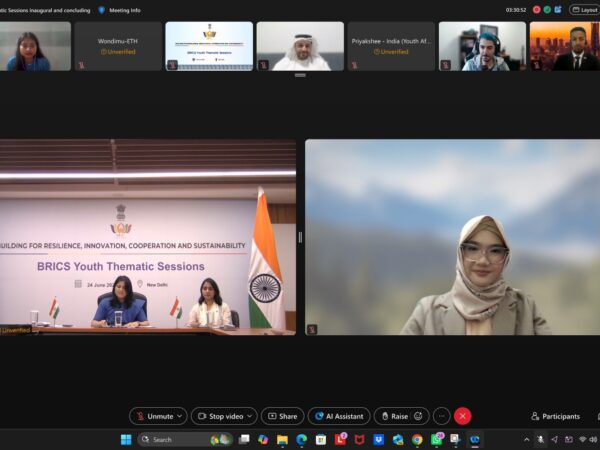Image resolution: width=600 pixels, height=450 pixels.
Task: Click the muted microphone tray icon
Action: (540, 440)
